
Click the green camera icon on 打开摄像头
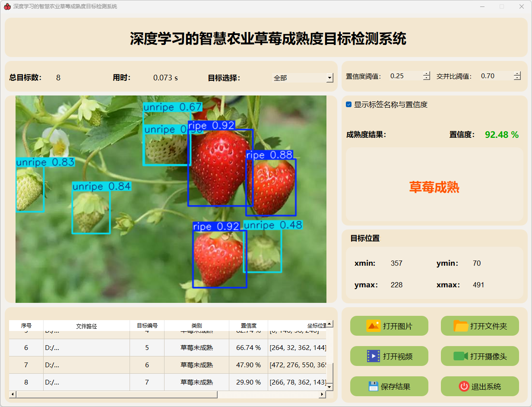tap(460, 356)
